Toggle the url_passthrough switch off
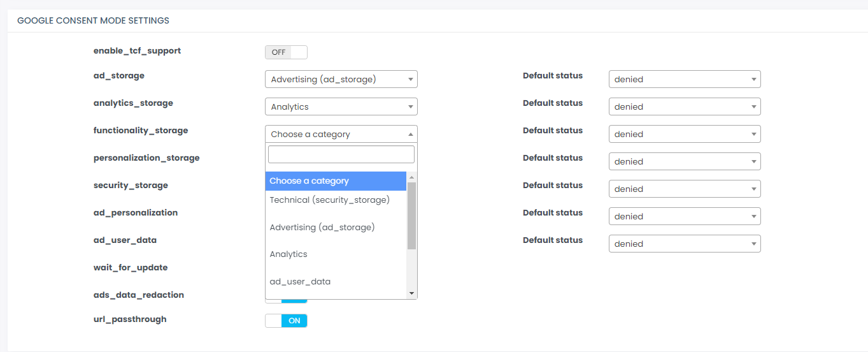Viewport: 868px width, 352px height. 286,321
